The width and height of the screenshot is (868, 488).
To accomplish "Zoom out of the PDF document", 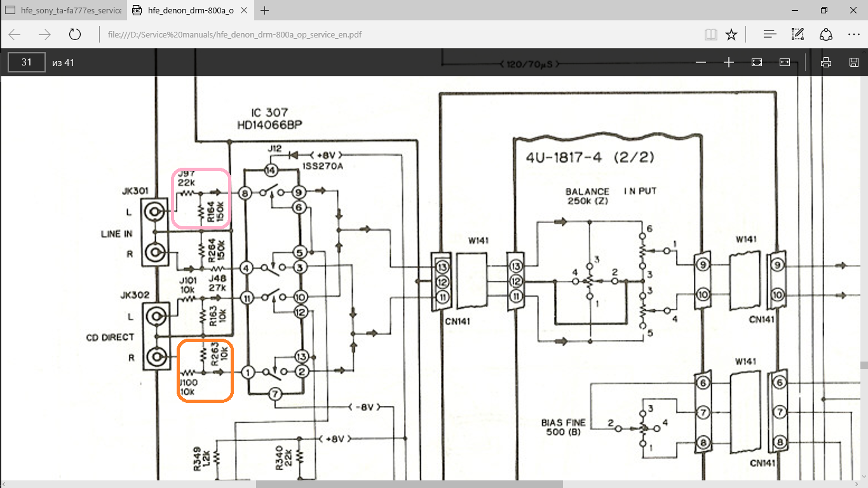I will coord(701,62).
